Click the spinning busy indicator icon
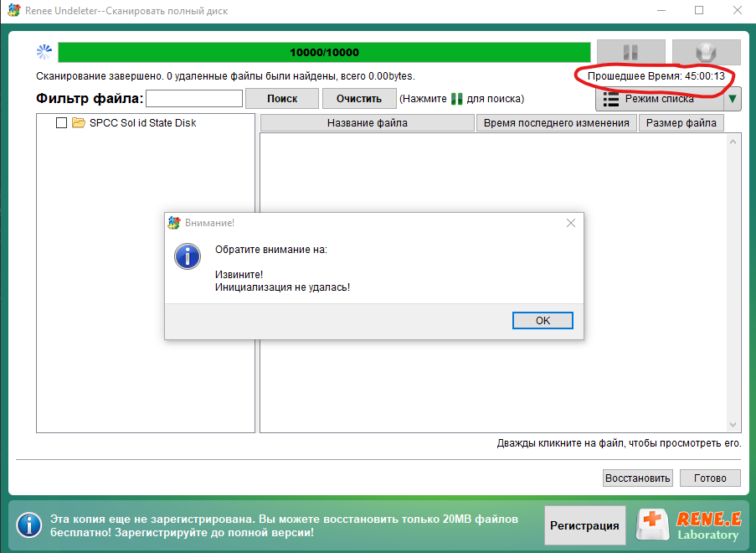This screenshot has width=756, height=553. coord(44,52)
